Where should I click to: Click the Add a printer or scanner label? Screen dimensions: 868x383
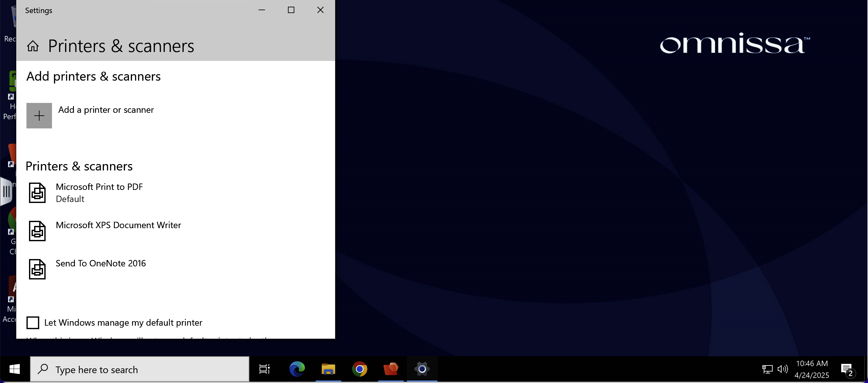106,110
